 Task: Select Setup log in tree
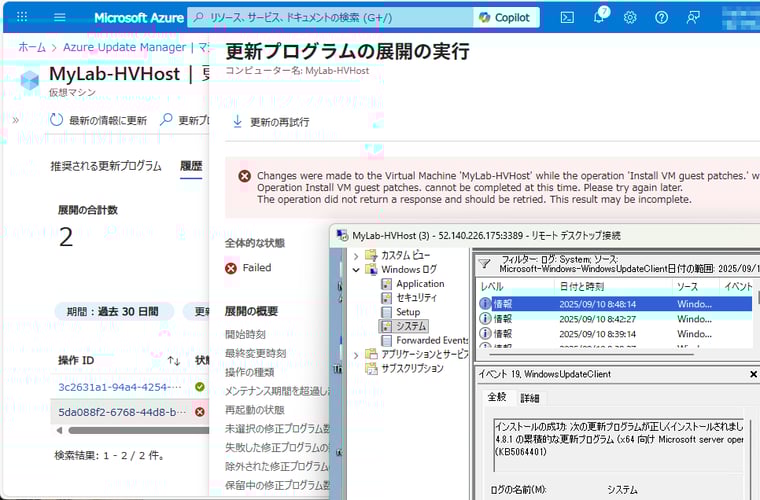click(408, 312)
